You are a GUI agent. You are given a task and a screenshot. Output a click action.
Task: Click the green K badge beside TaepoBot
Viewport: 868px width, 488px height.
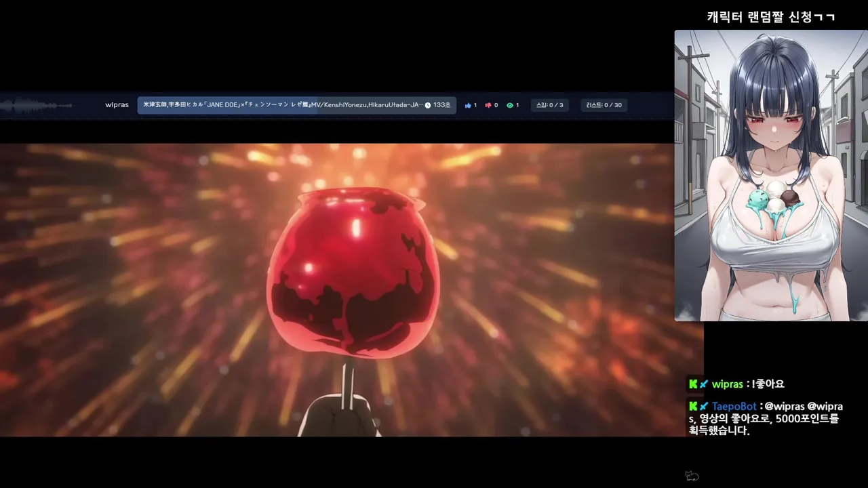tap(693, 406)
